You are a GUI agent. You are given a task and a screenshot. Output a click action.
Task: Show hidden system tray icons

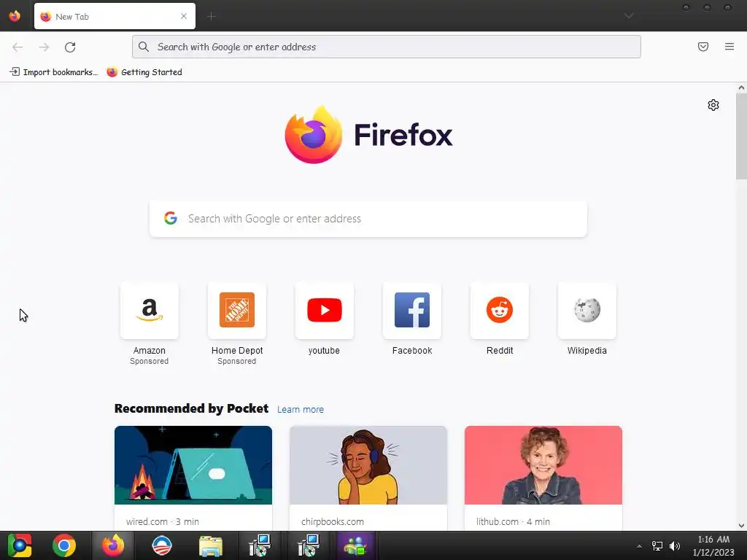(x=639, y=546)
